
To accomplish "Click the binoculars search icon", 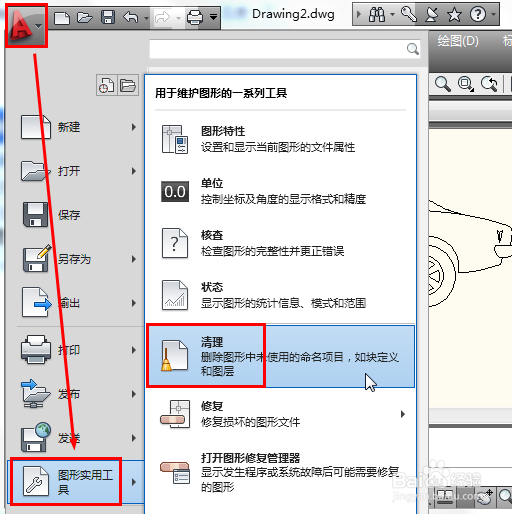I will click(x=377, y=15).
